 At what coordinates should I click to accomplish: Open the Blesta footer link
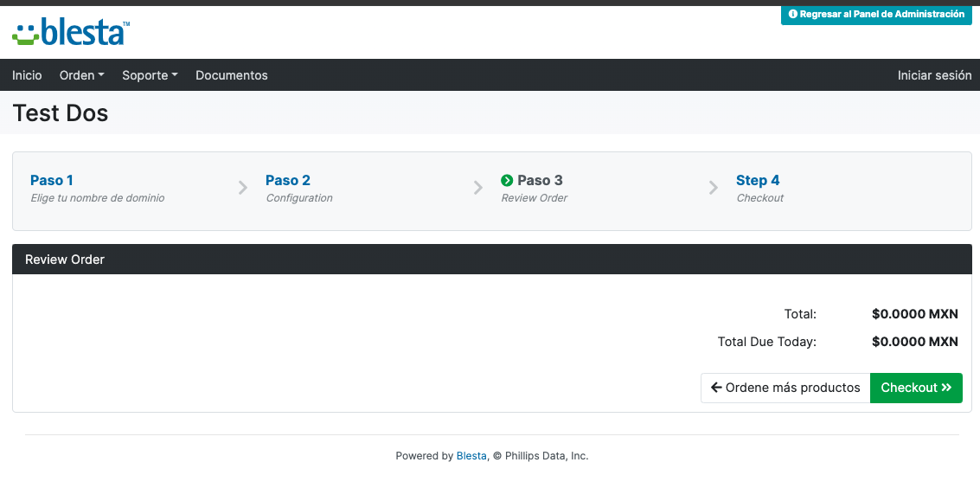(x=471, y=456)
